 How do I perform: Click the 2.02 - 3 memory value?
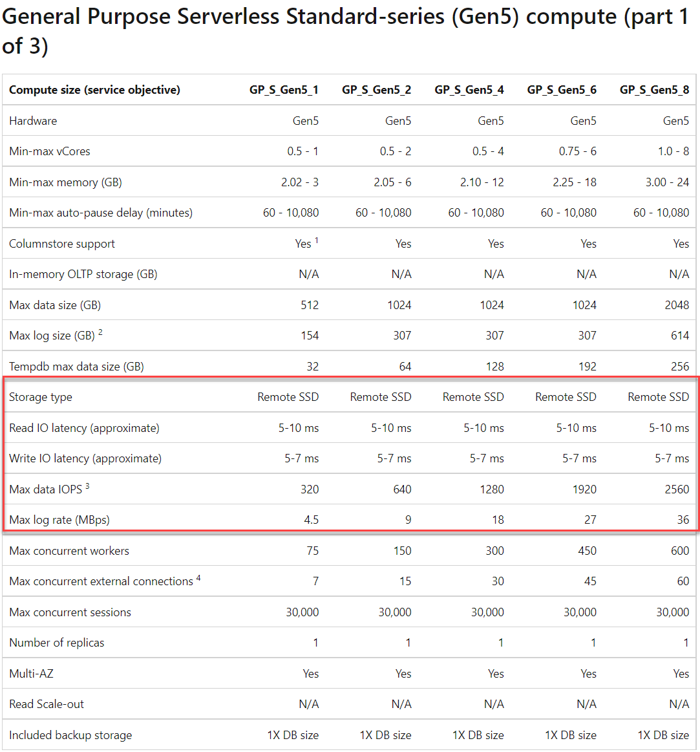point(300,182)
